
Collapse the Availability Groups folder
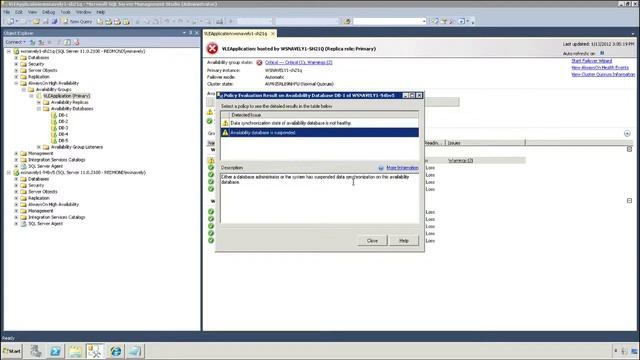pyautogui.click(x=24, y=89)
